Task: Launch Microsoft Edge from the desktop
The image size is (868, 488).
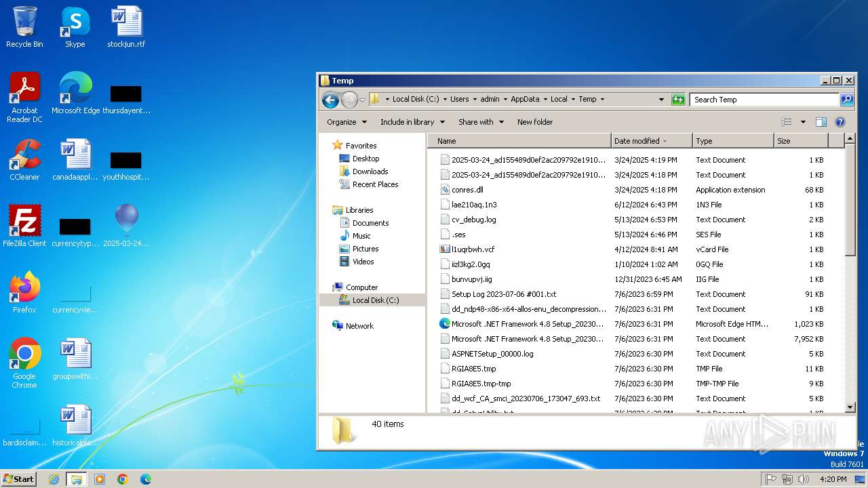Action: [x=75, y=94]
